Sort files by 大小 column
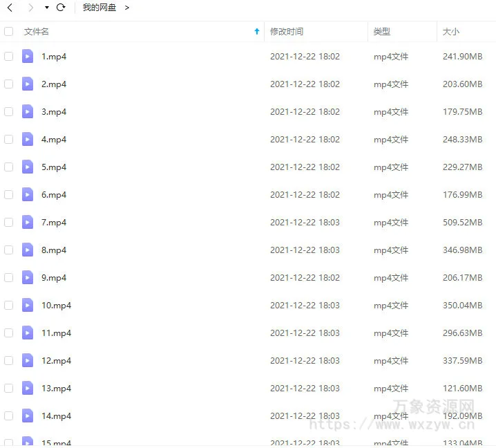The height and width of the screenshot is (448, 496). coord(451,32)
